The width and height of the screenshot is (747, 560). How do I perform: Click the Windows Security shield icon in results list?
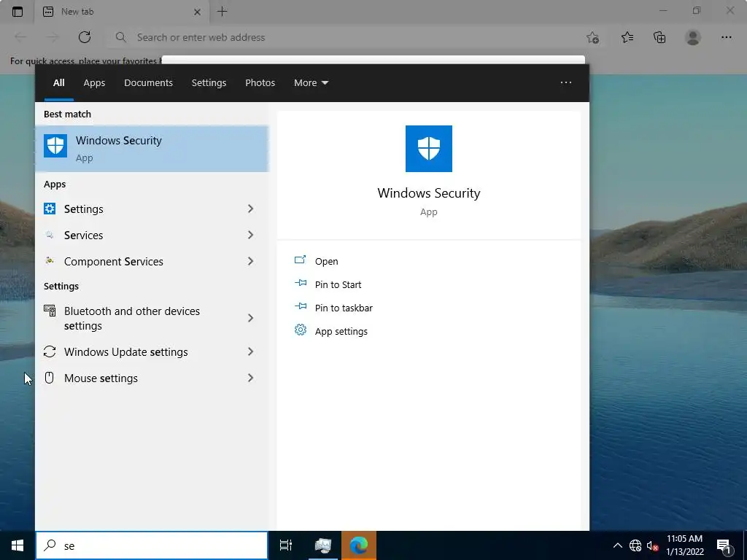coord(55,146)
